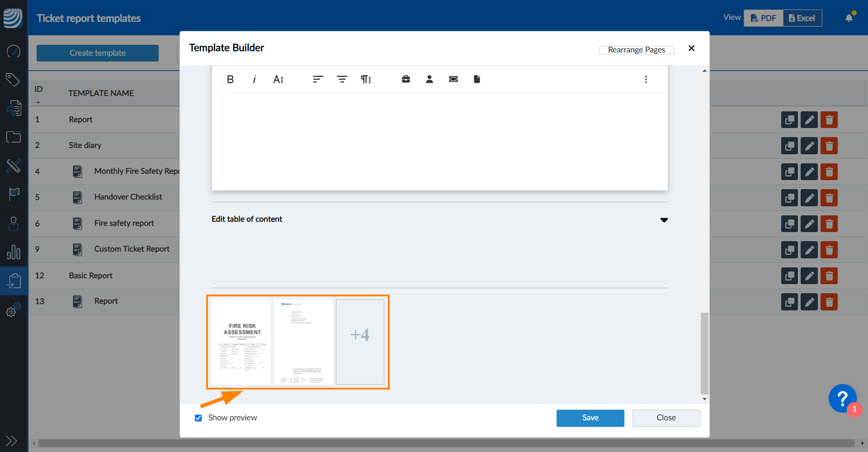The height and width of the screenshot is (452, 868).
Task: Open Fire Risk Assessment page thumbnail
Action: tap(241, 342)
